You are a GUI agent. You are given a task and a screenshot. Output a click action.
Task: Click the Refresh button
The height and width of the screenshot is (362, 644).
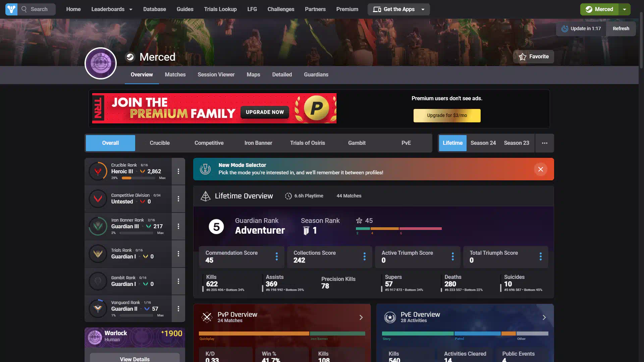tap(621, 29)
